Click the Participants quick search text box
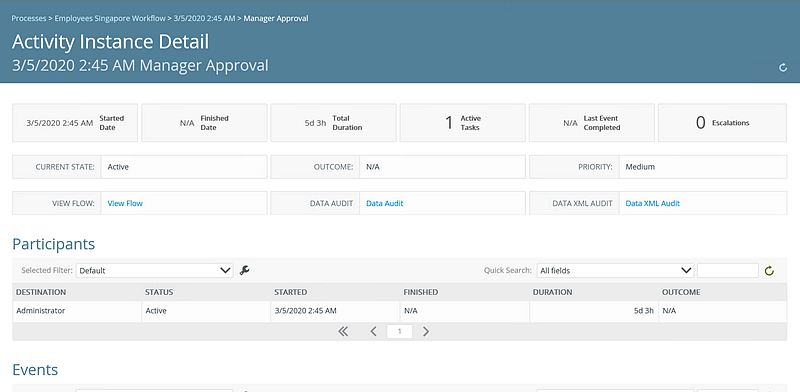This screenshot has height=392, width=800. pos(728,271)
